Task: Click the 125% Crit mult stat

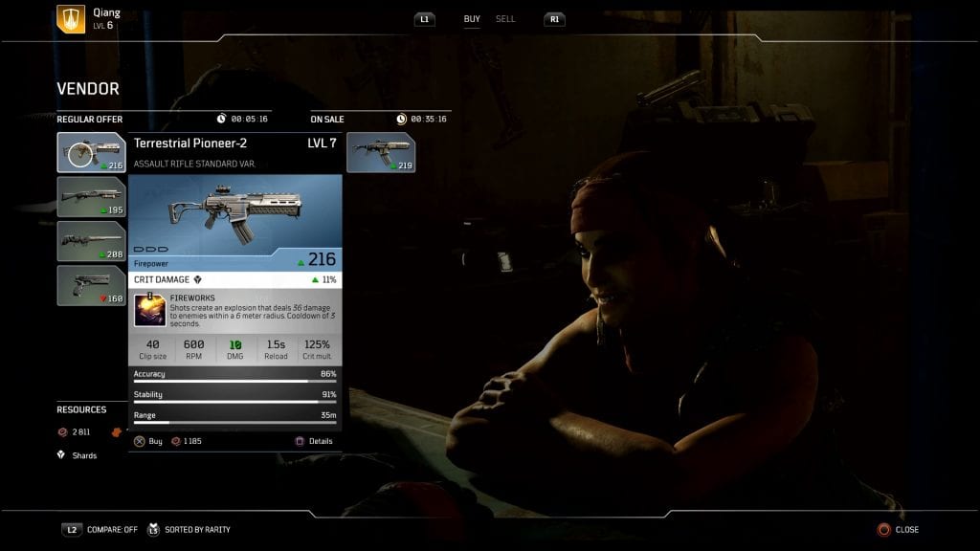Action: pyautogui.click(x=317, y=349)
